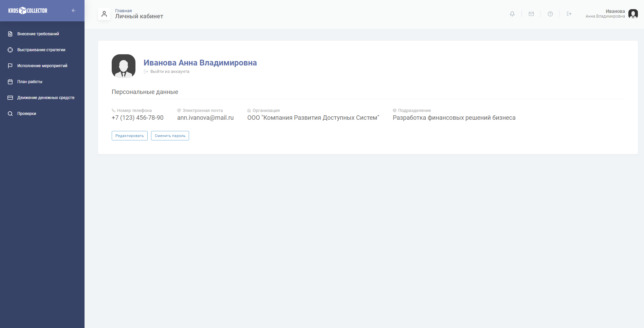Click the Главная breadcrumb link
The width and height of the screenshot is (644, 328).
[123, 11]
